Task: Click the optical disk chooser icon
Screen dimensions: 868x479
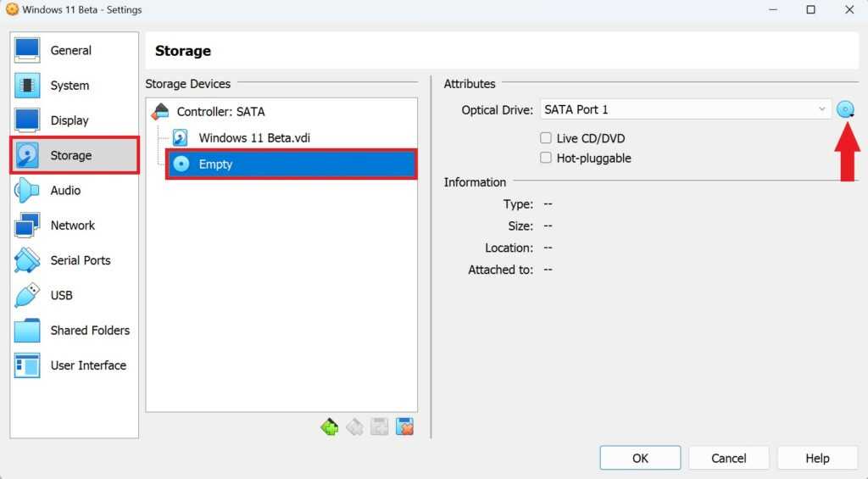Action: [845, 109]
